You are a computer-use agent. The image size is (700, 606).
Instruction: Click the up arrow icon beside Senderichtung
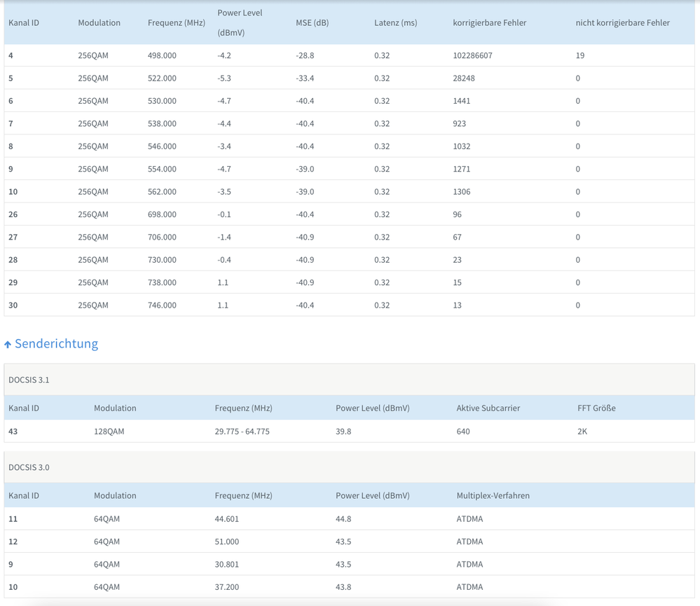tap(7, 345)
